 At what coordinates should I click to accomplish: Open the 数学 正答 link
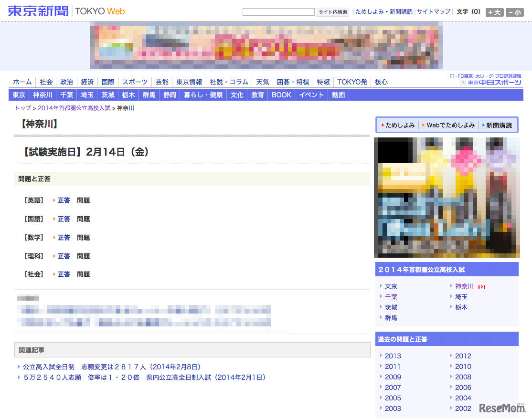(64, 238)
